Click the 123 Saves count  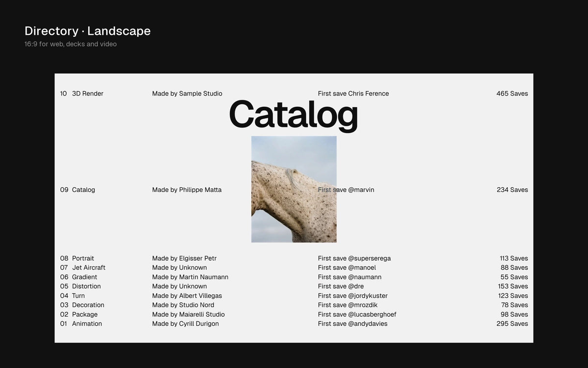(x=513, y=295)
